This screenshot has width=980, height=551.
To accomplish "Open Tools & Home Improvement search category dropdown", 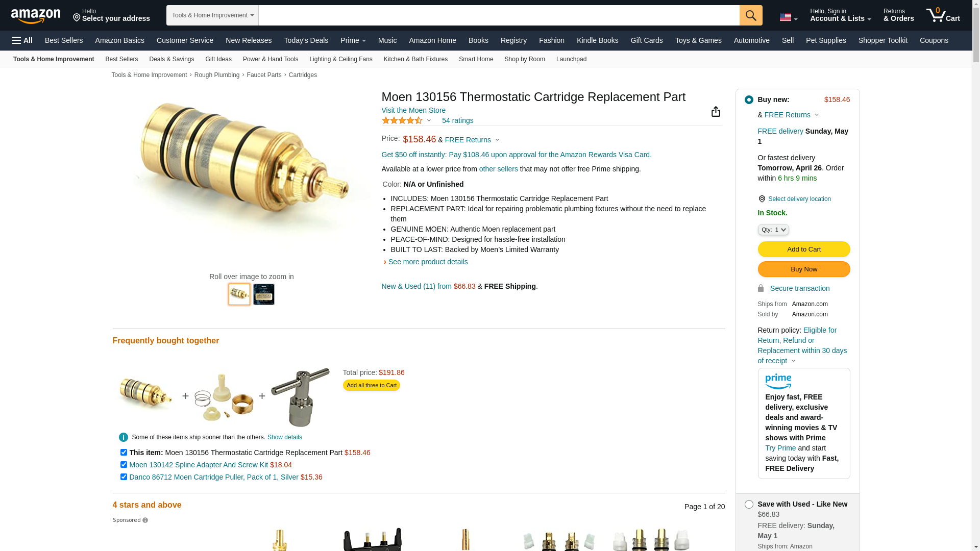I will 212,15.
